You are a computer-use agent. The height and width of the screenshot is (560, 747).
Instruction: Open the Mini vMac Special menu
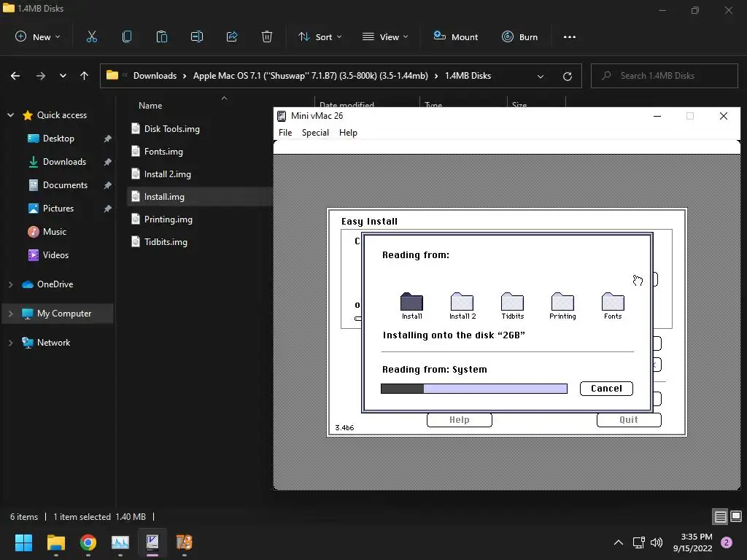tap(315, 133)
